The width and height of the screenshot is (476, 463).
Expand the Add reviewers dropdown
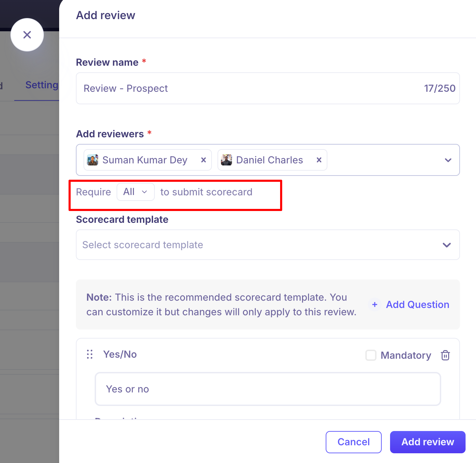pos(448,160)
